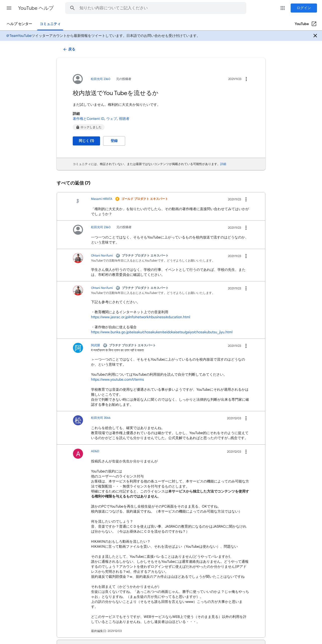Open Masami HIRATA profile name
This screenshot has width=322, height=644.
click(x=102, y=199)
